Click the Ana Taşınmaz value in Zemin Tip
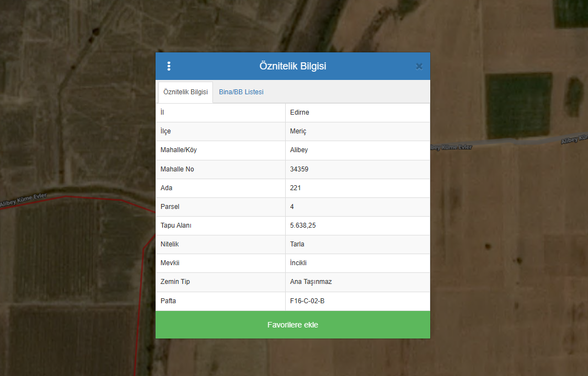 click(x=311, y=282)
